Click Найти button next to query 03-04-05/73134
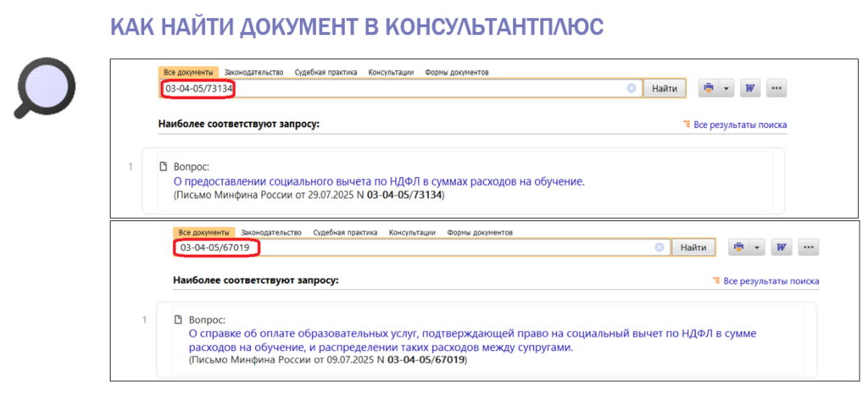 coord(665,88)
